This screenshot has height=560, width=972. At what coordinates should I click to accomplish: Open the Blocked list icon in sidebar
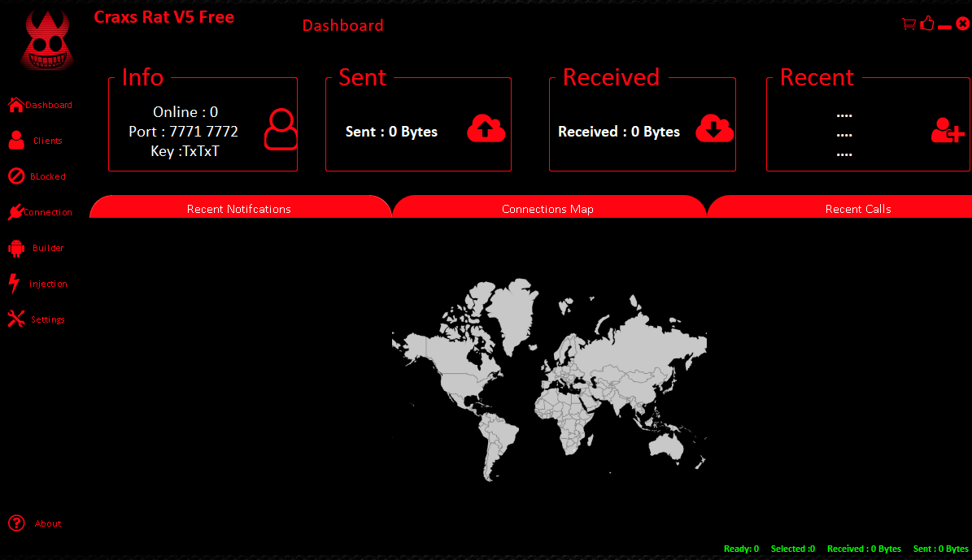[x=17, y=176]
